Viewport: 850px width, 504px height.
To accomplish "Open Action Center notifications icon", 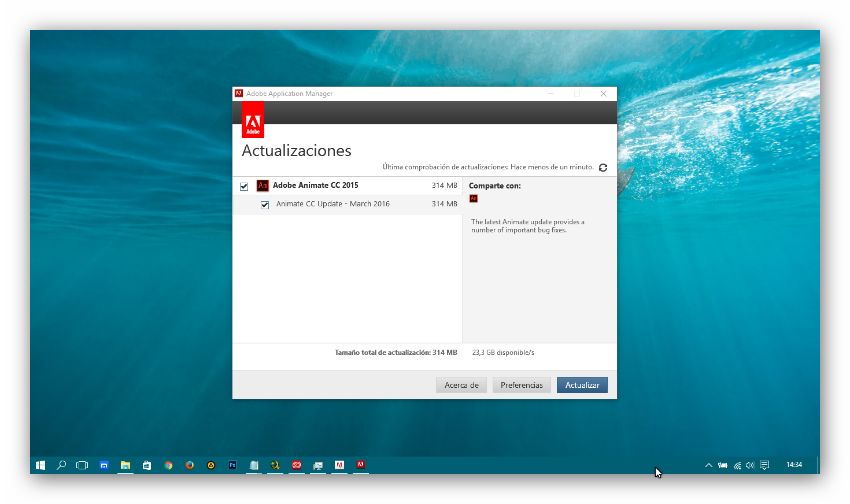I will pos(764,465).
